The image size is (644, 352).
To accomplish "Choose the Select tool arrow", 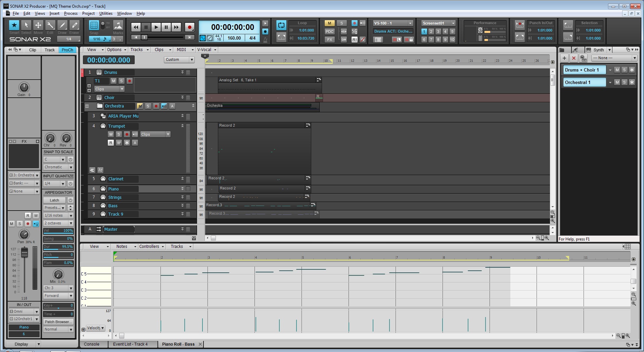I will [x=26, y=25].
